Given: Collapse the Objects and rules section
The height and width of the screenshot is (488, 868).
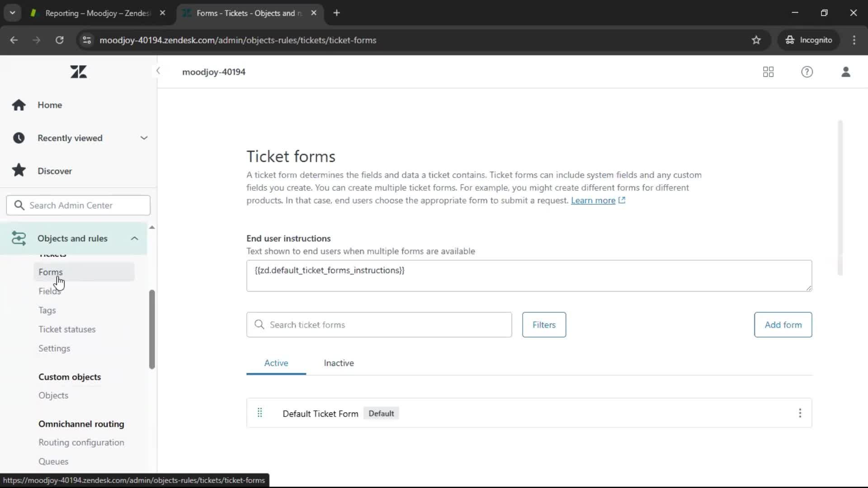Looking at the screenshot, I should [134, 238].
